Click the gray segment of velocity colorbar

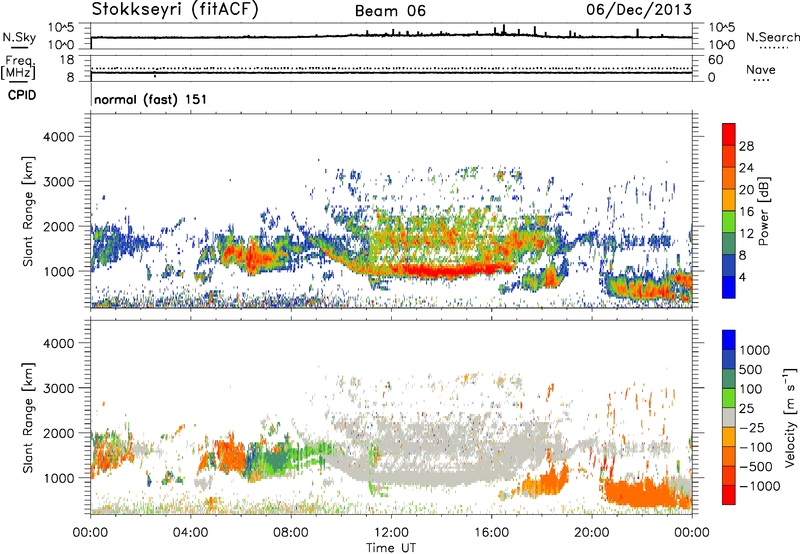729,418
